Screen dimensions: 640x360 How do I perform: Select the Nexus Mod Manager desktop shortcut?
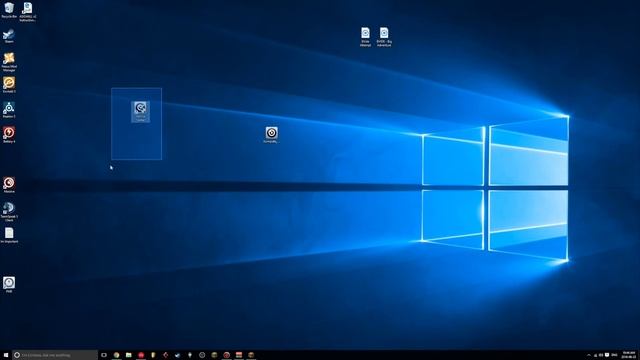click(x=9, y=62)
